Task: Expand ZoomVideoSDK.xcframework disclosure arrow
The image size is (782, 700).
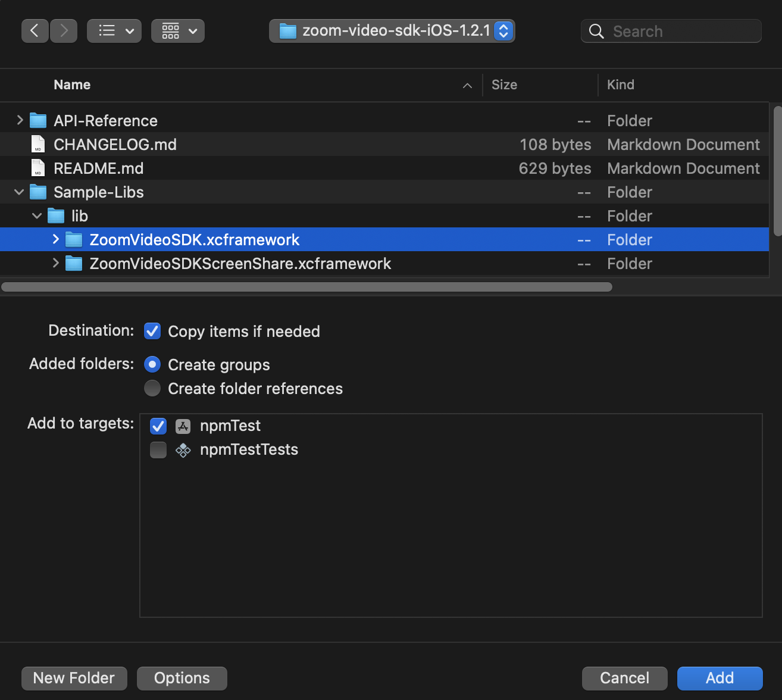Action: tap(55, 239)
